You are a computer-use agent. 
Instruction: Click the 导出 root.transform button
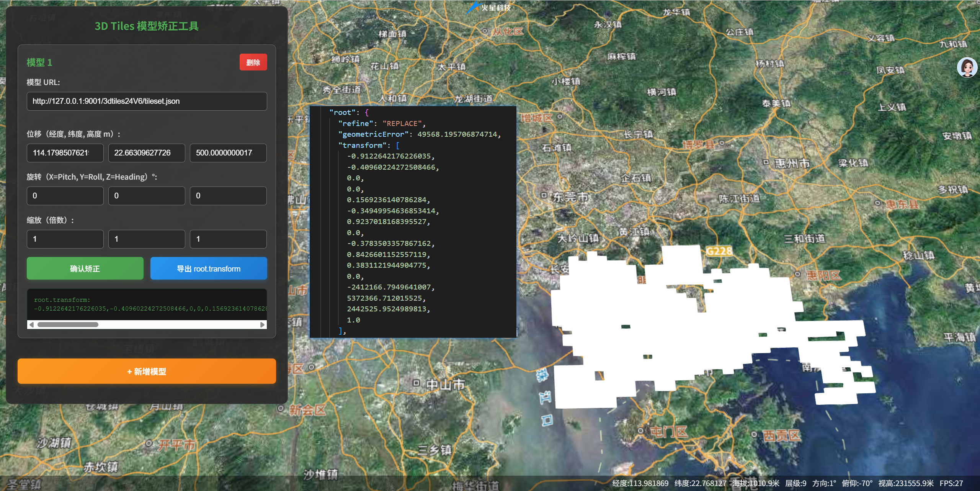209,268
